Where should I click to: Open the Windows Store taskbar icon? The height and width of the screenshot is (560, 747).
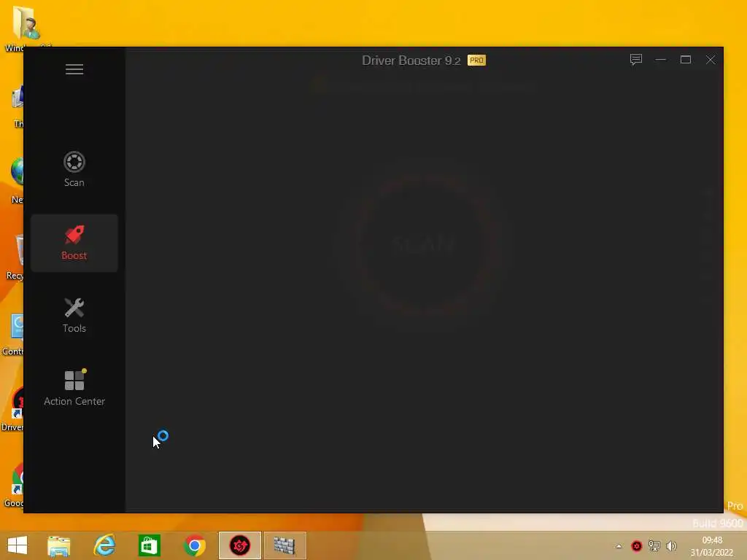pos(149,545)
